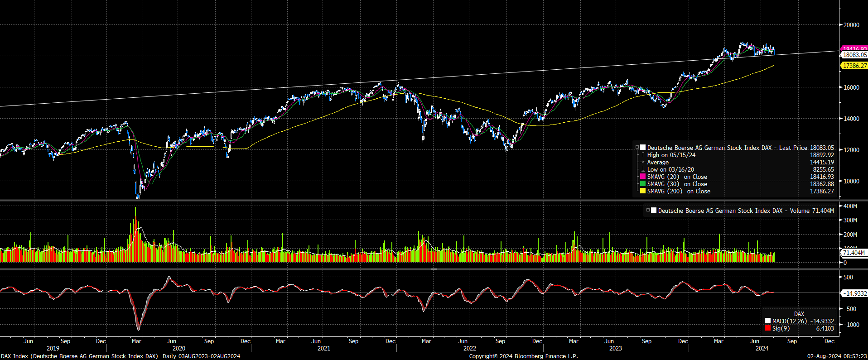The height and width of the screenshot is (360, 868).
Task: Click the last price tag 18083.05 on axis
Action: coord(854,55)
